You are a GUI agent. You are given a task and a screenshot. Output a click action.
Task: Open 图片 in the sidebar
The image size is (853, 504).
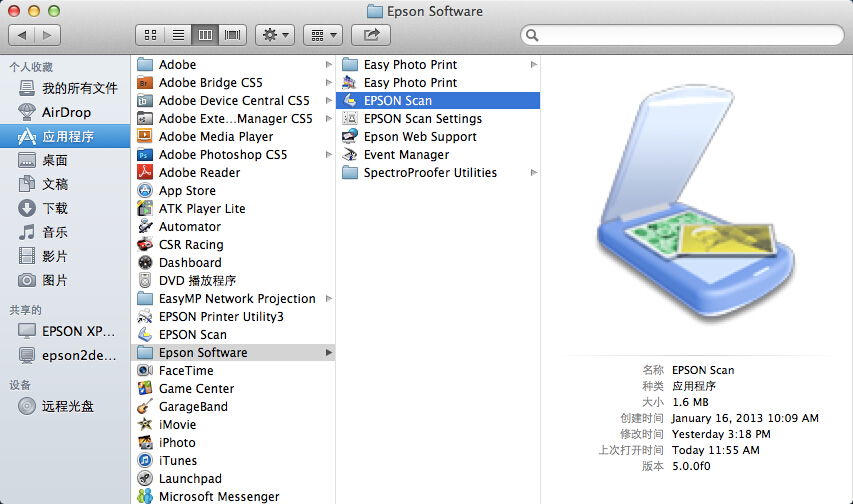(65, 280)
